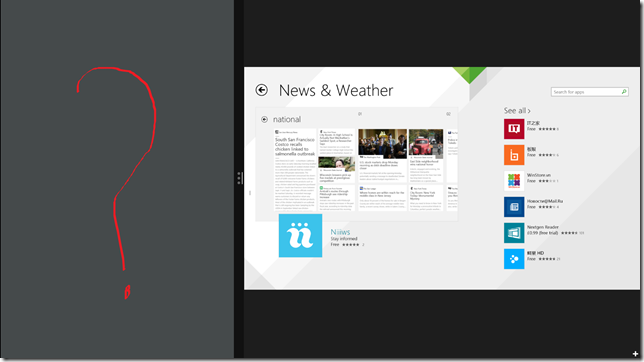Screen dimensions: 644x362
Task: Open the orange b app icon
Action: (x=514, y=155)
